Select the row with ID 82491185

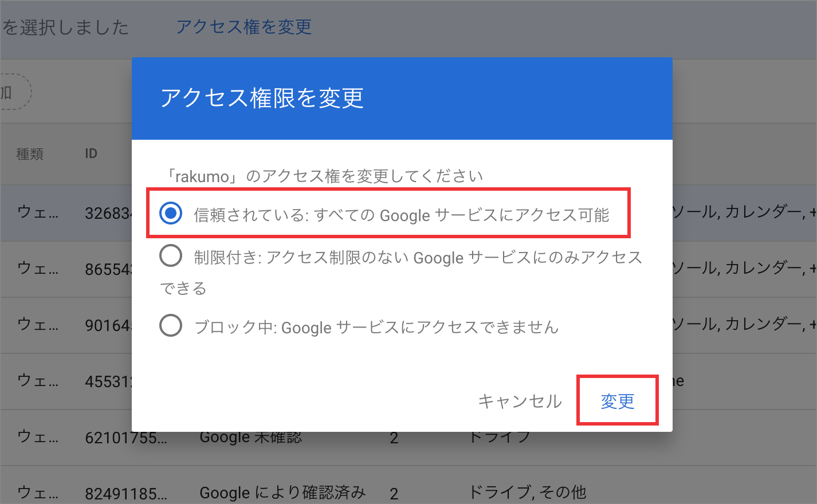pyautogui.click(x=408, y=491)
